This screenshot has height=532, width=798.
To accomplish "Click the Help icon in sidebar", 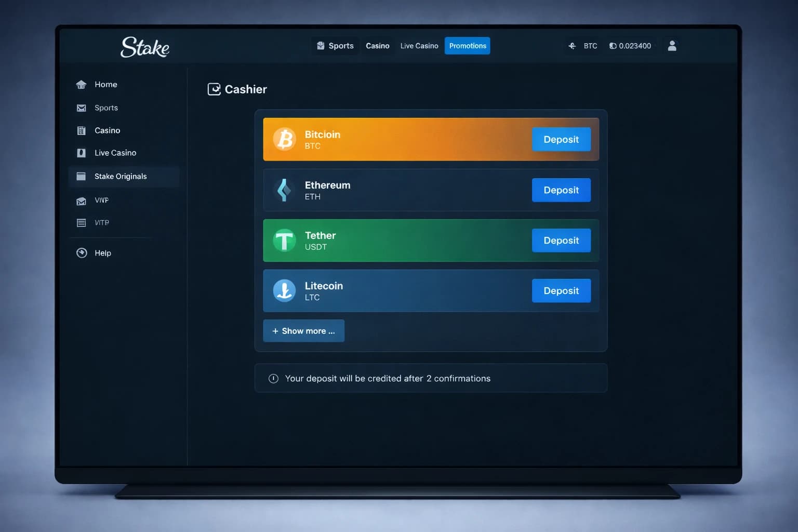I will 82,253.
